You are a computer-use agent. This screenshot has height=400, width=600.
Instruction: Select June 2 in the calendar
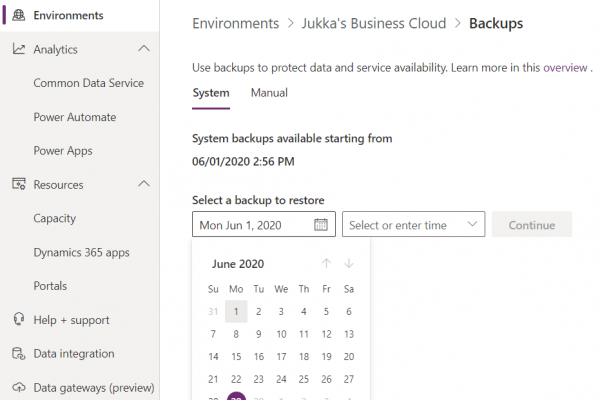tap(259, 312)
